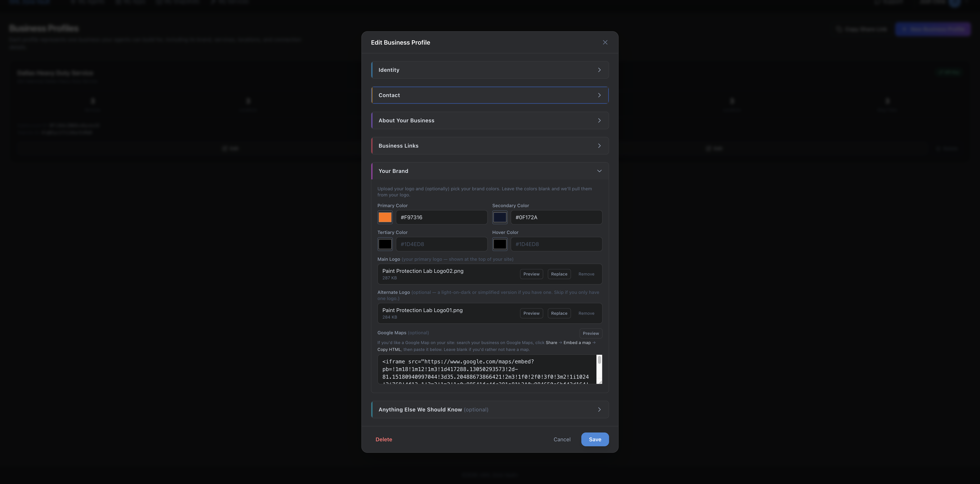Viewport: 980px width, 484px height.
Task: Preview the Alternate Logo Logo01.png
Action: (531, 314)
